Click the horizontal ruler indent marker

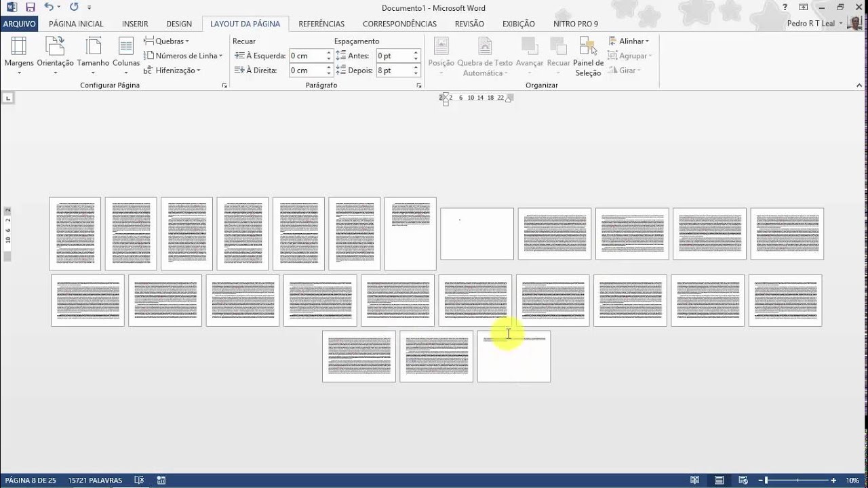pyautogui.click(x=445, y=98)
